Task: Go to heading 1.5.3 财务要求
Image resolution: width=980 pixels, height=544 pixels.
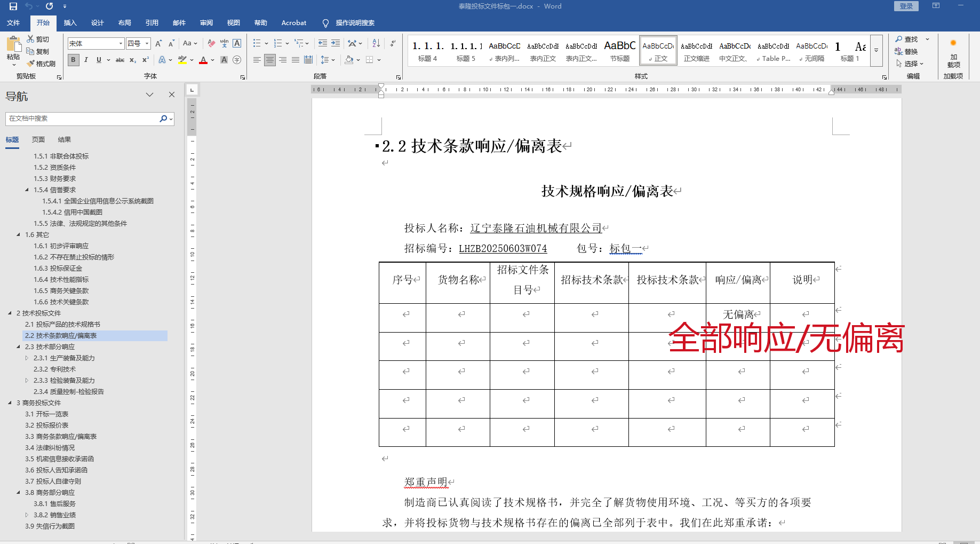Action: [55, 179]
